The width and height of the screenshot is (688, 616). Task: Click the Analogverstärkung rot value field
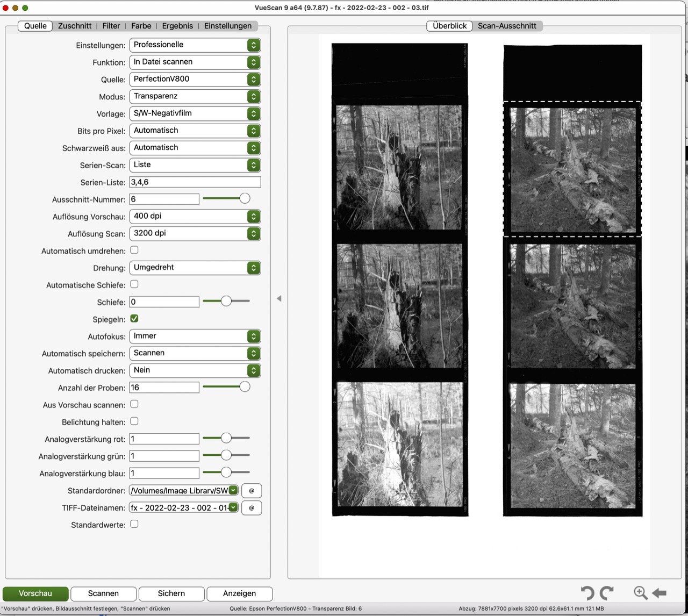(x=164, y=439)
